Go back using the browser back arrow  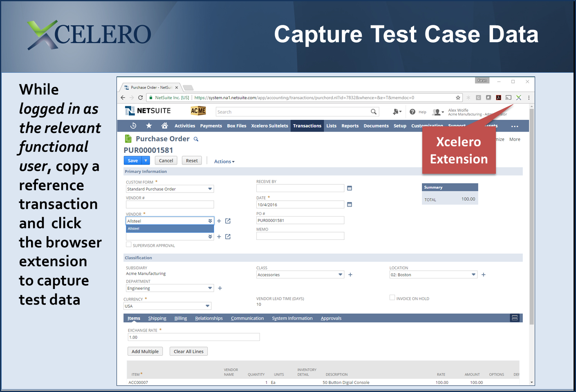tap(123, 98)
